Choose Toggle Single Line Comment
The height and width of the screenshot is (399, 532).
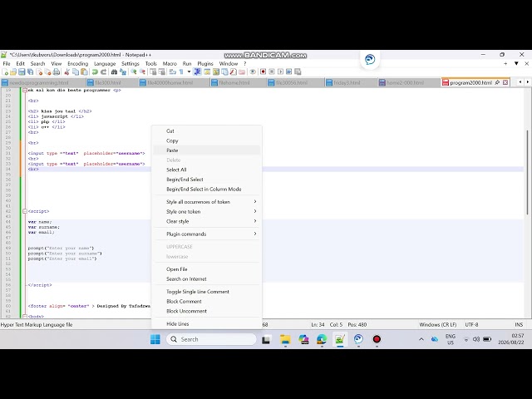[206, 292]
